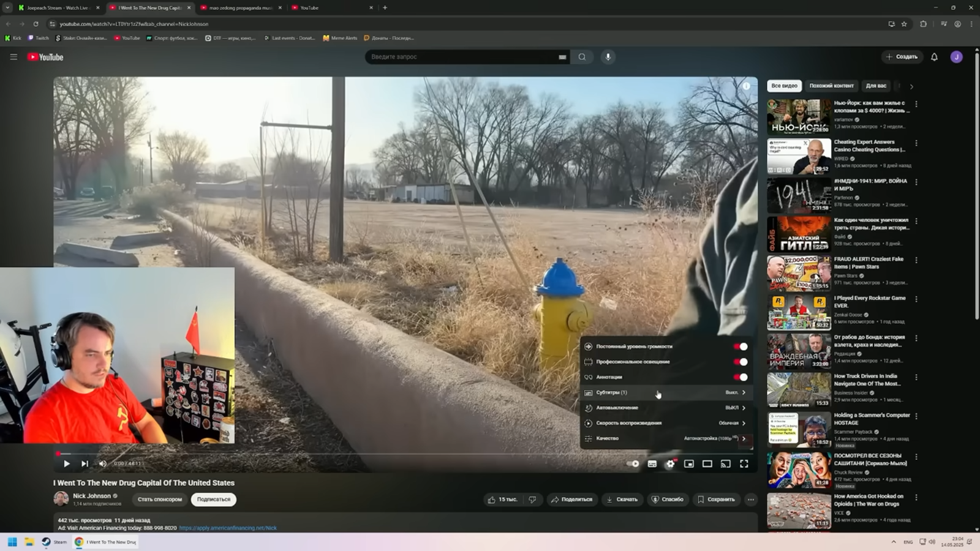This screenshot has height=551, width=980.
Task: Skip to the next video
Action: pyautogui.click(x=85, y=463)
